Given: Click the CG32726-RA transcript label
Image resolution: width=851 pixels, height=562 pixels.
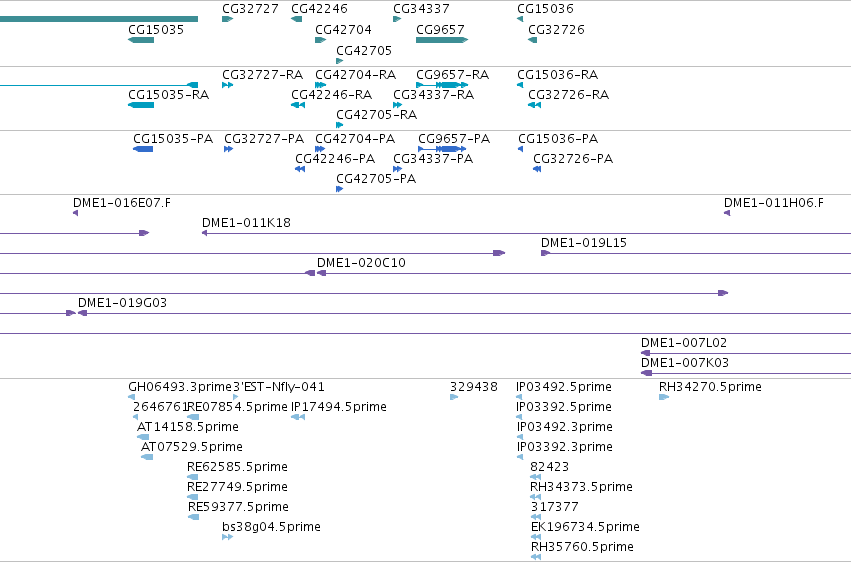Looking at the screenshot, I should click(569, 94).
